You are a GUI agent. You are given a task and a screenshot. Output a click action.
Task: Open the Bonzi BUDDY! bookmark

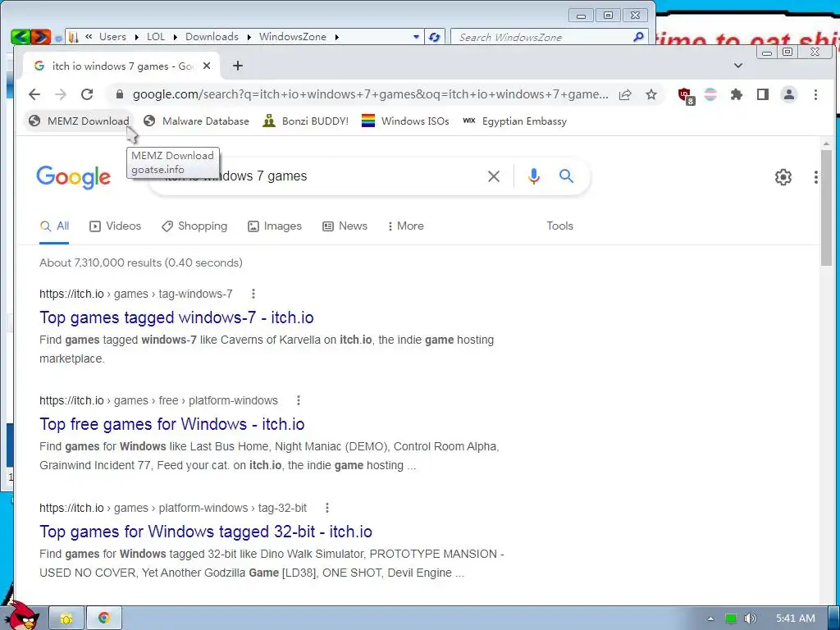(x=306, y=121)
